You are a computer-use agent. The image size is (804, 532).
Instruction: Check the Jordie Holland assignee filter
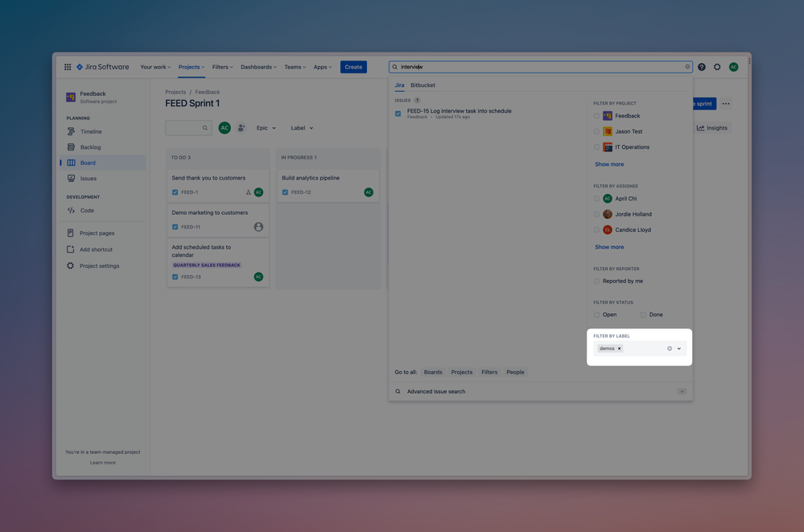(596, 214)
